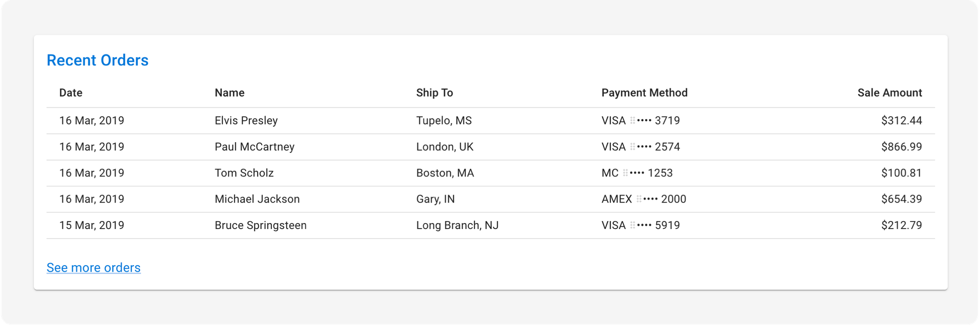Click the Paul McCartney name cell

pos(254,147)
